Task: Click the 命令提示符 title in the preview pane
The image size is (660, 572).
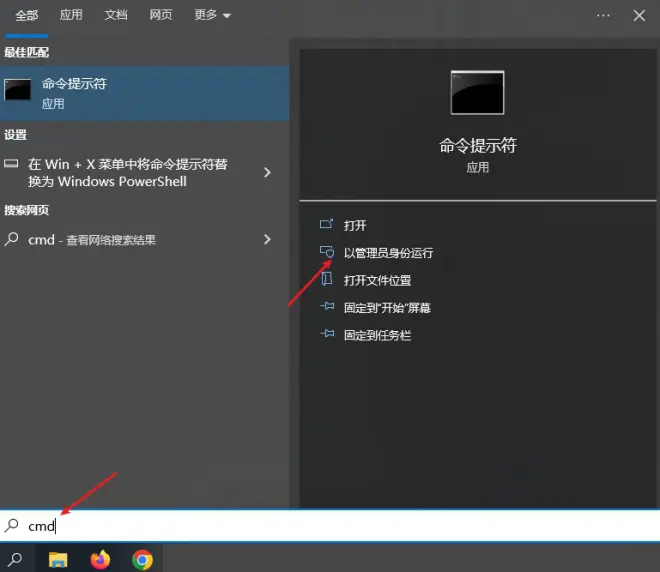Action: (x=478, y=146)
